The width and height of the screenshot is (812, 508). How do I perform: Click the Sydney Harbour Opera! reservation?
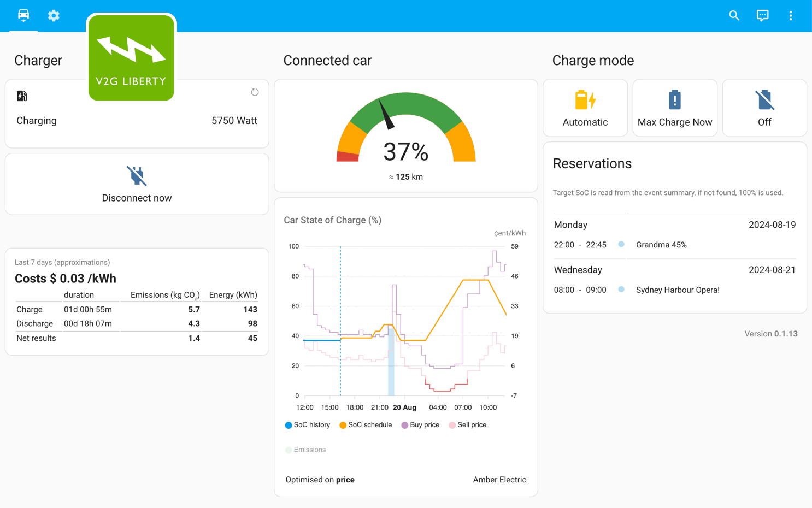click(x=678, y=290)
